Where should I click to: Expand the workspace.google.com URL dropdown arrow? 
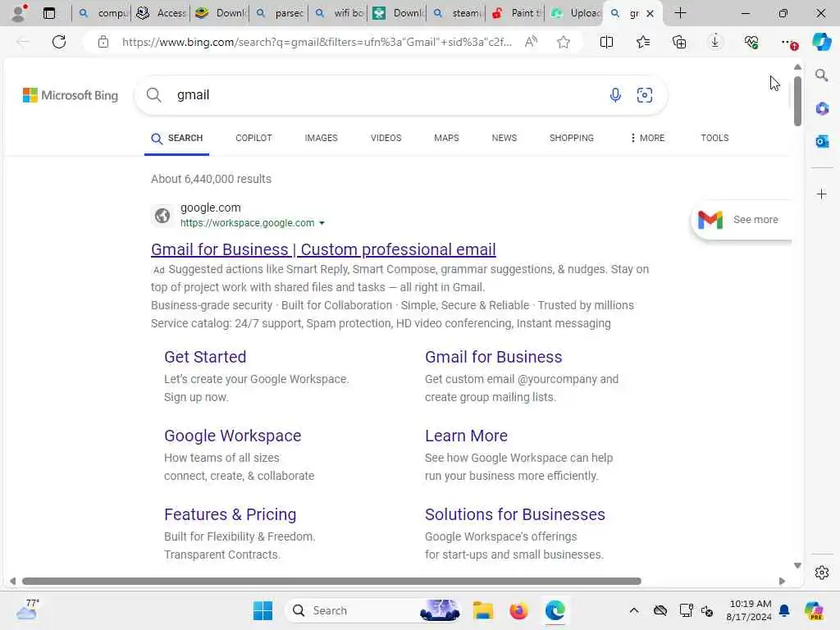[322, 223]
